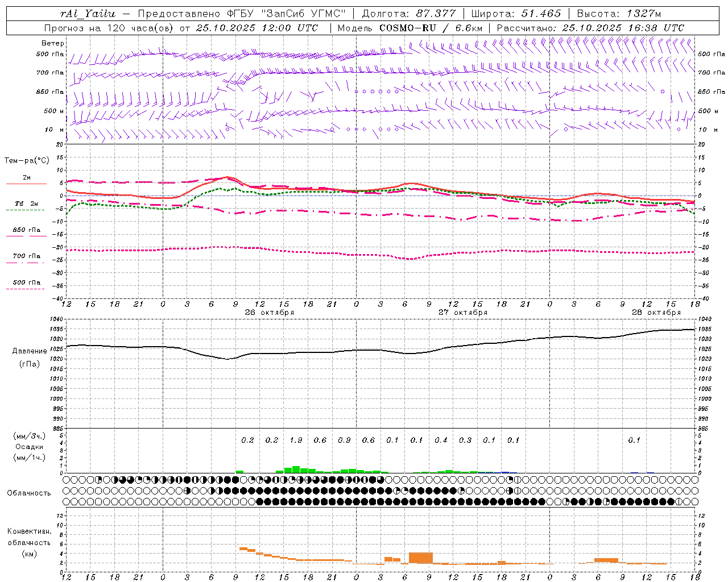Click the Прогноз на 120 часа(ов) text
Screen dimensions: 728x582
pyautogui.click(x=110, y=28)
